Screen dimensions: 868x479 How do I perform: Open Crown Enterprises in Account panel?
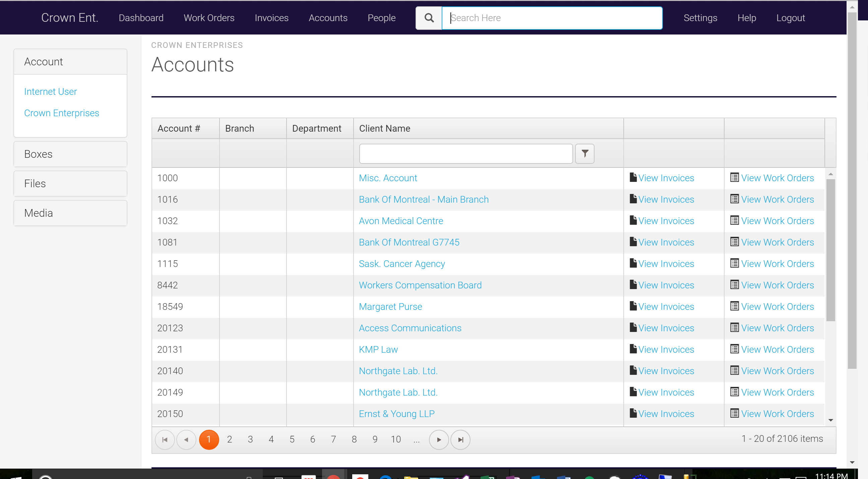point(61,113)
